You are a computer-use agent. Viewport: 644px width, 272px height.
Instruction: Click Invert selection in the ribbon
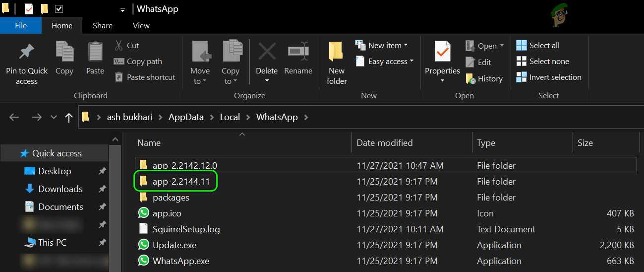(549, 77)
